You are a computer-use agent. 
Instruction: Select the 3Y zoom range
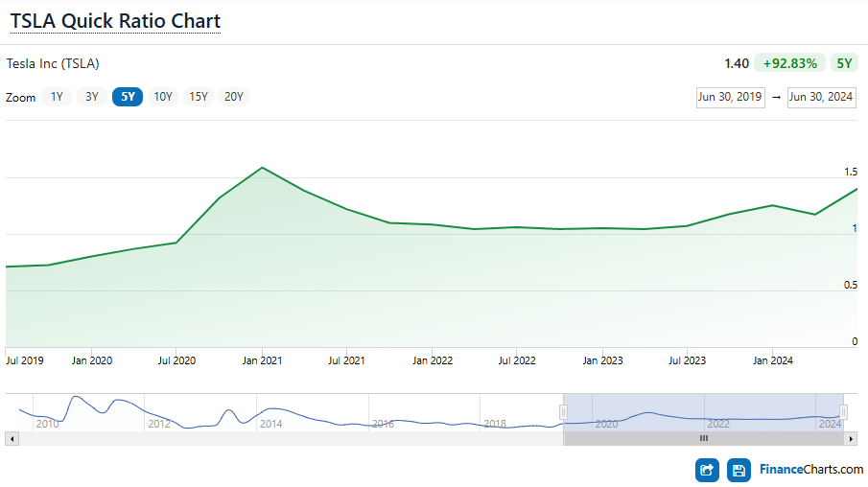(x=92, y=97)
